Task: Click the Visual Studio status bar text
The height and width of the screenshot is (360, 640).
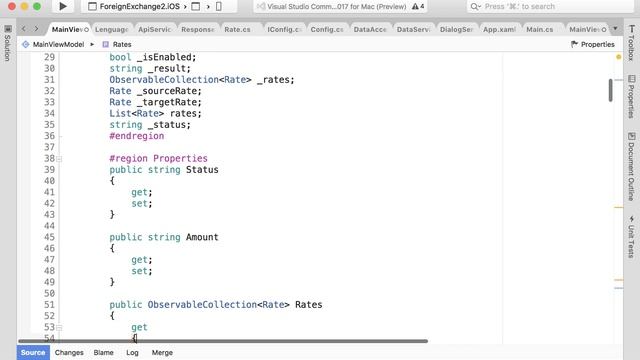Action: [x=337, y=7]
